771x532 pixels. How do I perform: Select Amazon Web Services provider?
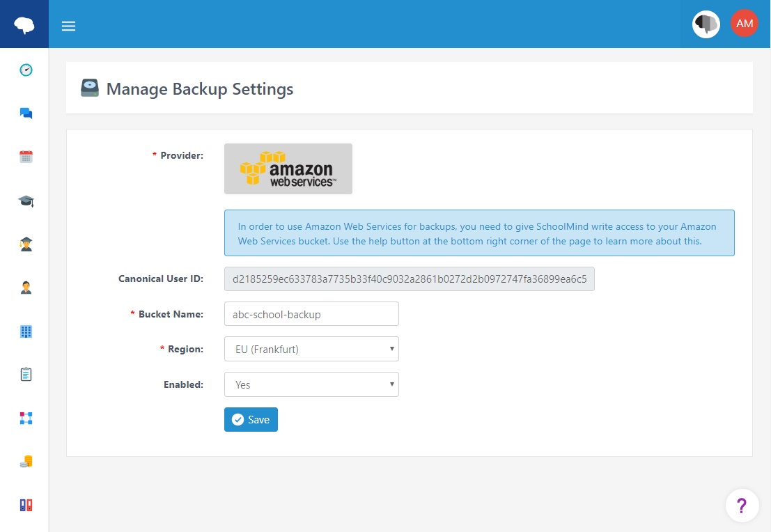pyautogui.click(x=288, y=169)
